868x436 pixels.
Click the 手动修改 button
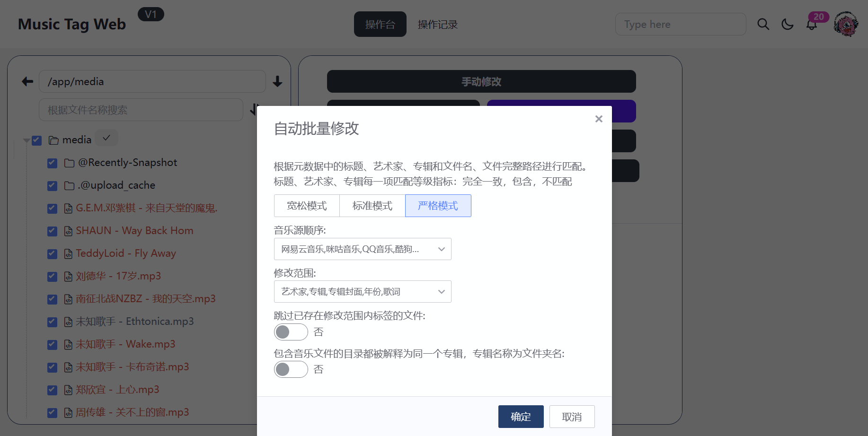click(481, 81)
